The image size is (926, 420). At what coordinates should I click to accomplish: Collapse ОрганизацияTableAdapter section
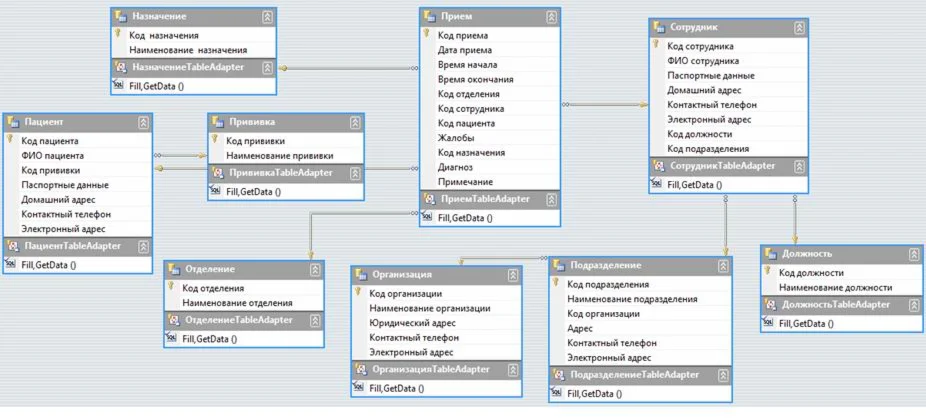513,370
